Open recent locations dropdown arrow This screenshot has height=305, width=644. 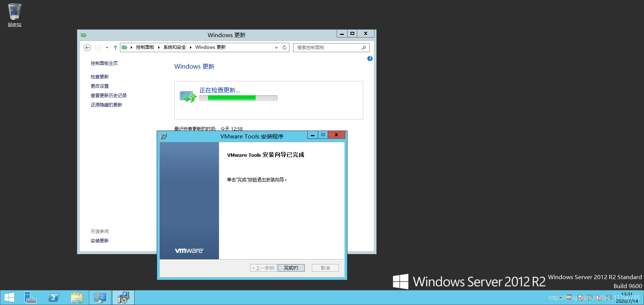[x=107, y=48]
